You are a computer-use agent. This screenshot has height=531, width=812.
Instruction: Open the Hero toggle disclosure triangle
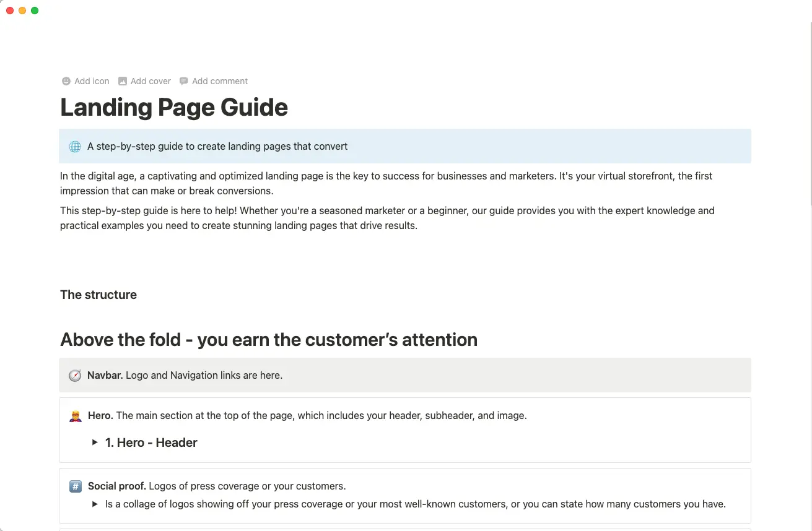coord(95,442)
